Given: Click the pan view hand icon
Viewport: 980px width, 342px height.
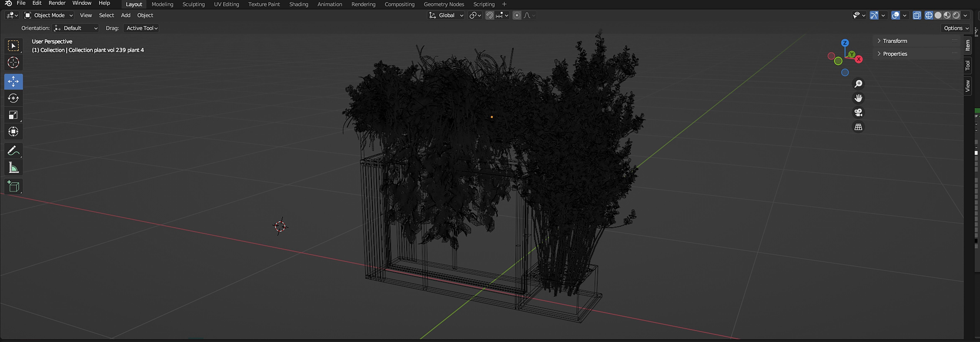Looking at the screenshot, I should click(858, 98).
